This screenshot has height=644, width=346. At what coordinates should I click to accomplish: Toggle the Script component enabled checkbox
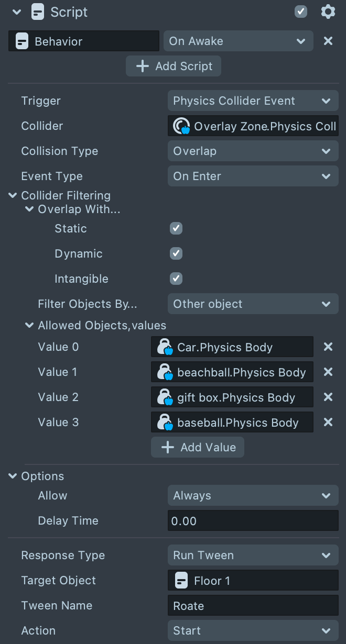[x=301, y=12]
